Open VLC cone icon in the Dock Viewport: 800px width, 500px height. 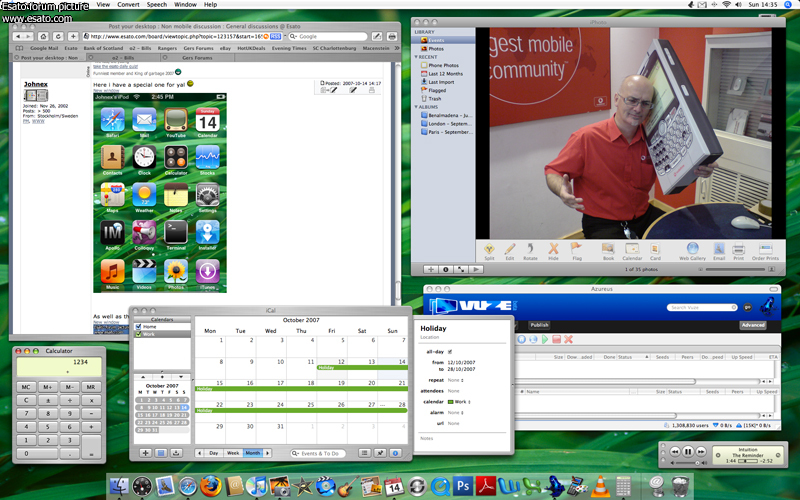click(600, 486)
